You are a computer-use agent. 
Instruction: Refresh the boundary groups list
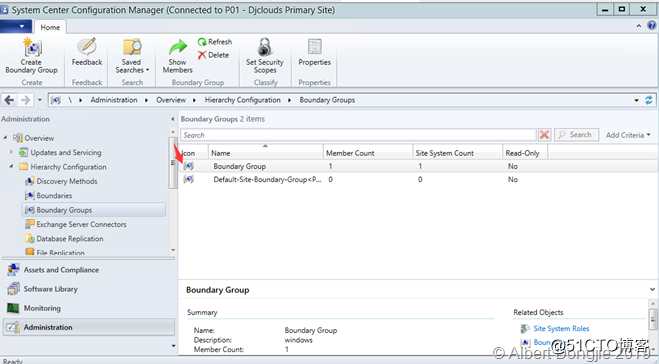tap(215, 42)
